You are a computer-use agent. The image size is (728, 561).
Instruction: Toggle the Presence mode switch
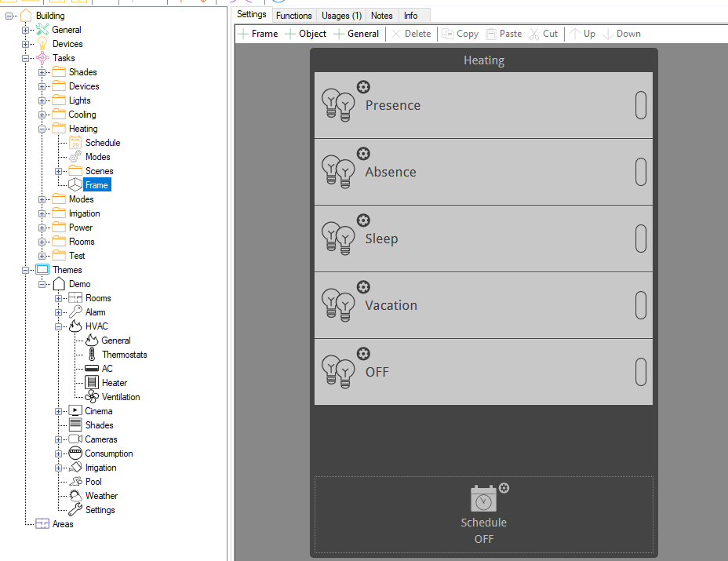641,105
